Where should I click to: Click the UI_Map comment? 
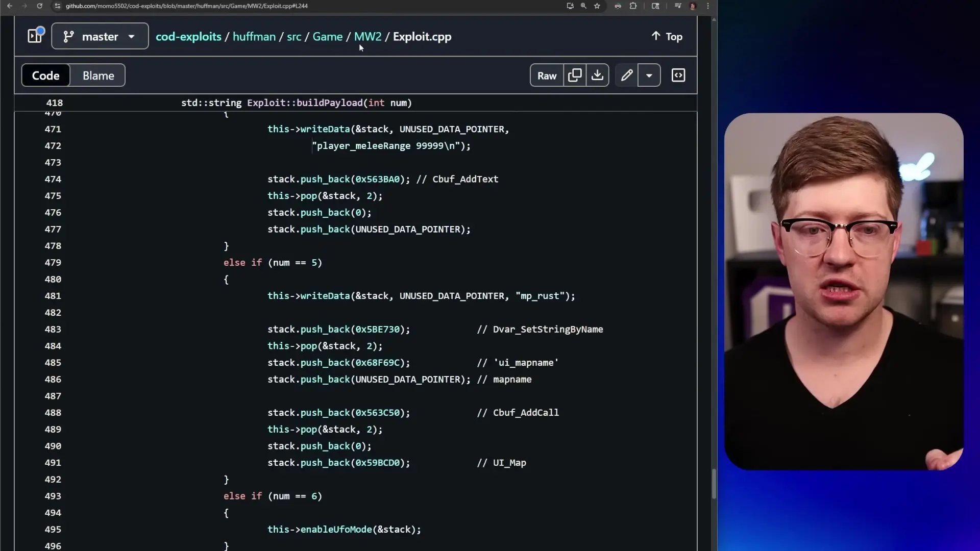tap(501, 463)
